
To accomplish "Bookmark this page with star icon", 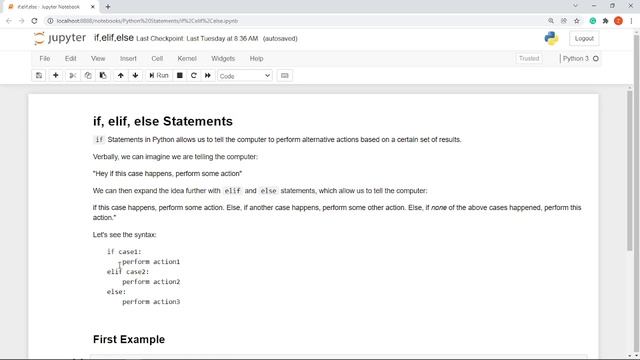I will coord(576,21).
